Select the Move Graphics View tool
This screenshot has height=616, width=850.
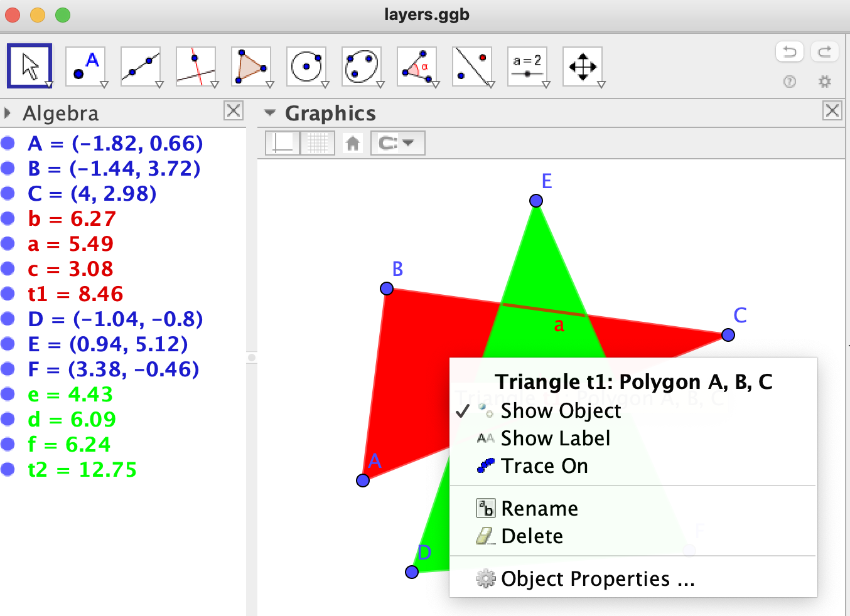coord(582,66)
